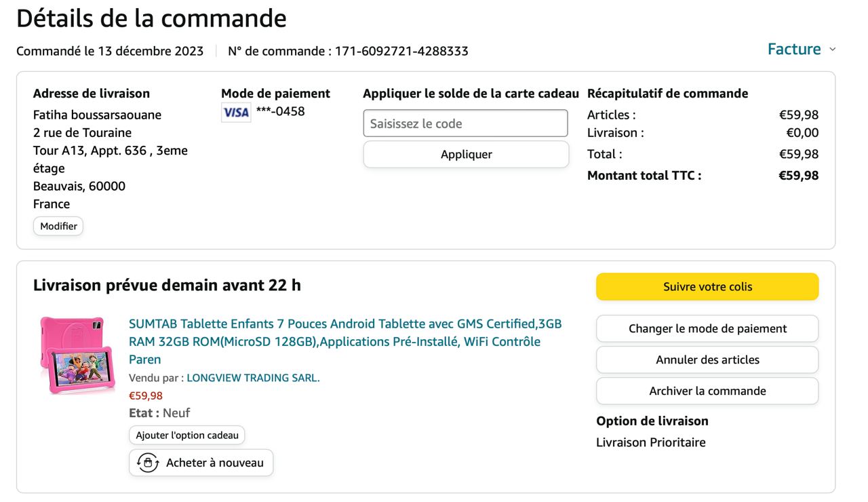Click Archiver la commande button
This screenshot has width=868, height=502.
tap(707, 391)
